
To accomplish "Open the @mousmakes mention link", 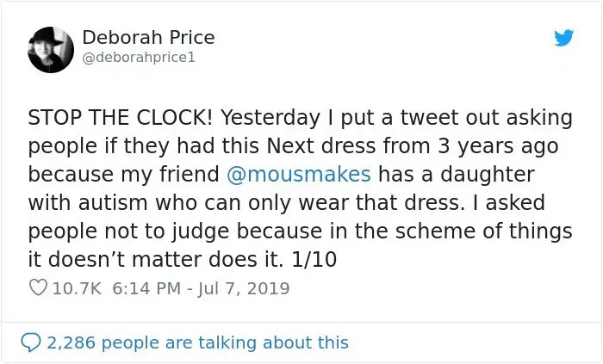I will (299, 175).
